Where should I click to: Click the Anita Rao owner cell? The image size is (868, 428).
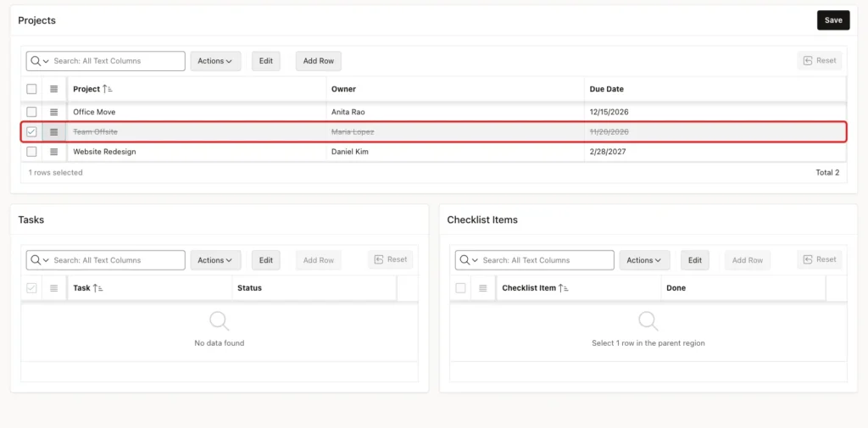455,112
